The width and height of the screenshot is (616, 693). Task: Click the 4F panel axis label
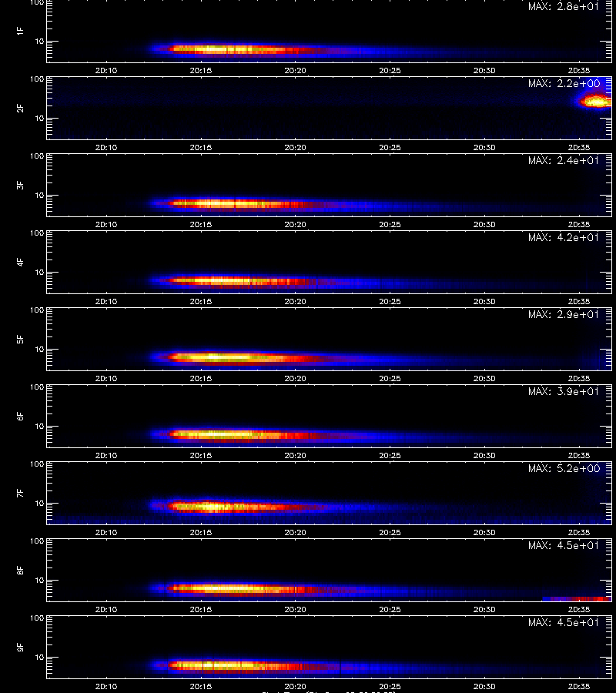click(x=20, y=262)
